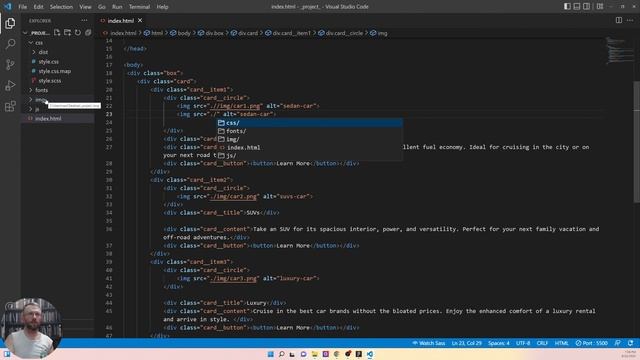Open the Source Control view
Viewport: 640px width, 360px height.
tap(10, 64)
